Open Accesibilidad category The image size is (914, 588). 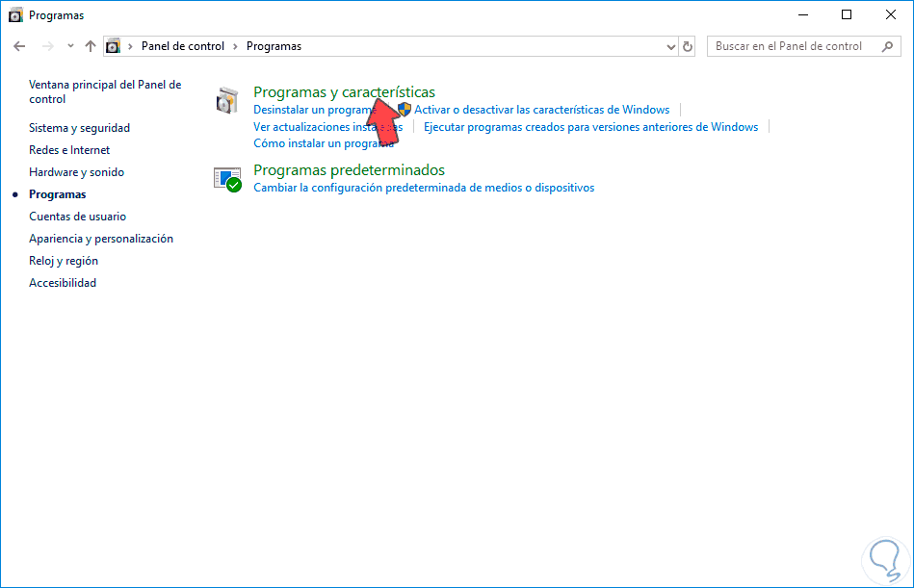tap(63, 282)
